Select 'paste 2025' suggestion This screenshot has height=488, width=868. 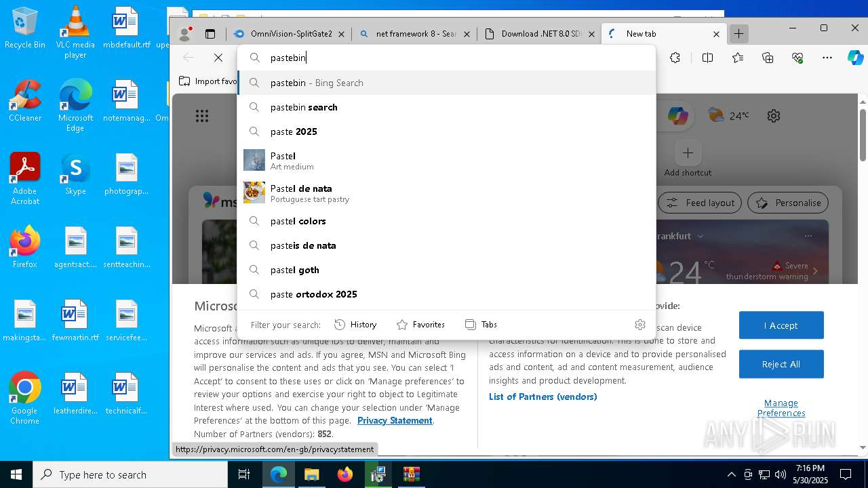point(447,131)
